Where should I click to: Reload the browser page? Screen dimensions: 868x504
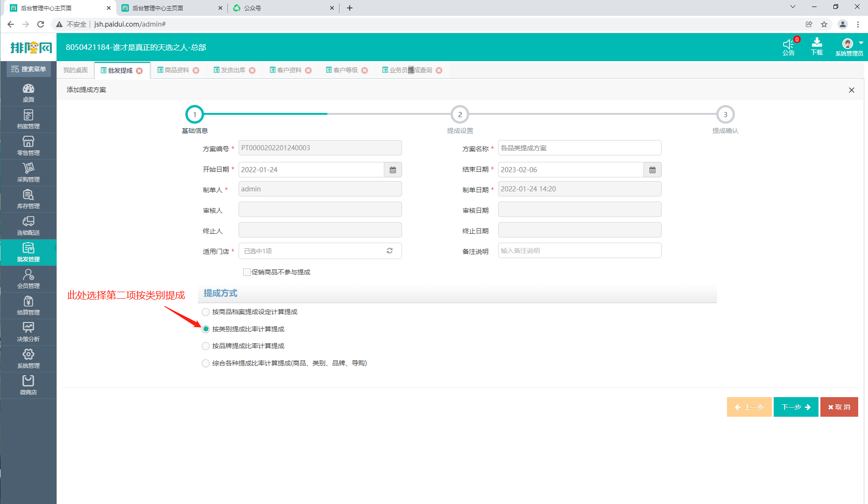point(41,24)
